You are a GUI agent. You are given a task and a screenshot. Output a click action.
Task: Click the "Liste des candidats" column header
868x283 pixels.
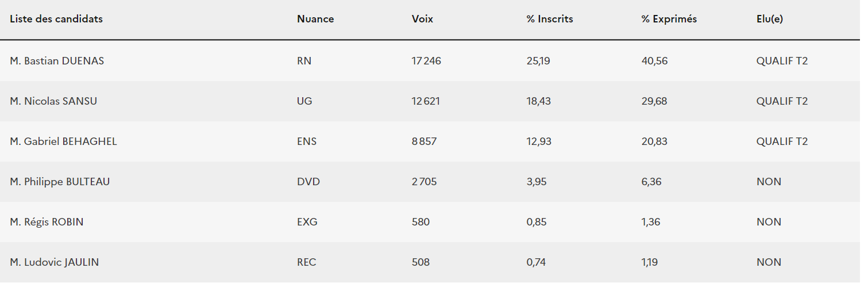tap(56, 19)
